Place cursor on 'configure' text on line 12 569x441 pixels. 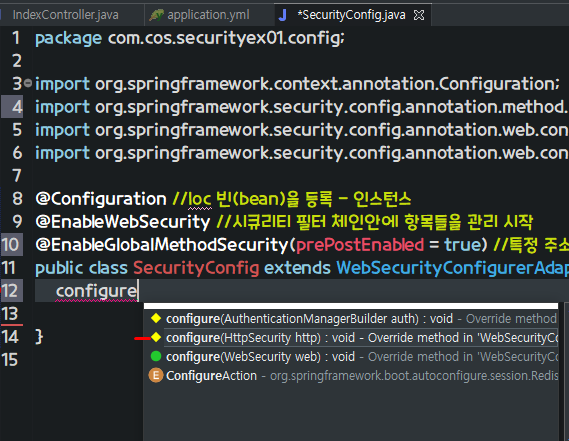coord(96,291)
